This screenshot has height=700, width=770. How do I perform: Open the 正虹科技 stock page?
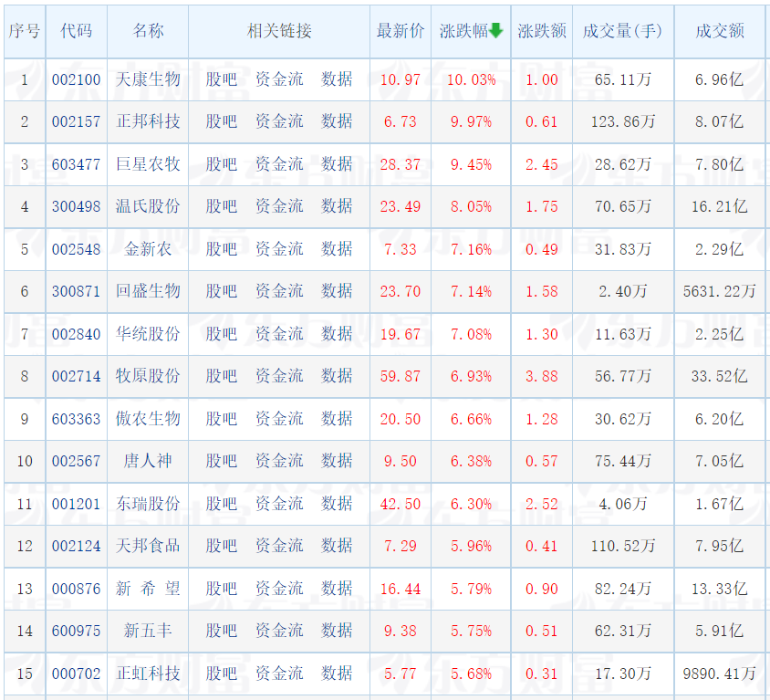tap(148, 674)
